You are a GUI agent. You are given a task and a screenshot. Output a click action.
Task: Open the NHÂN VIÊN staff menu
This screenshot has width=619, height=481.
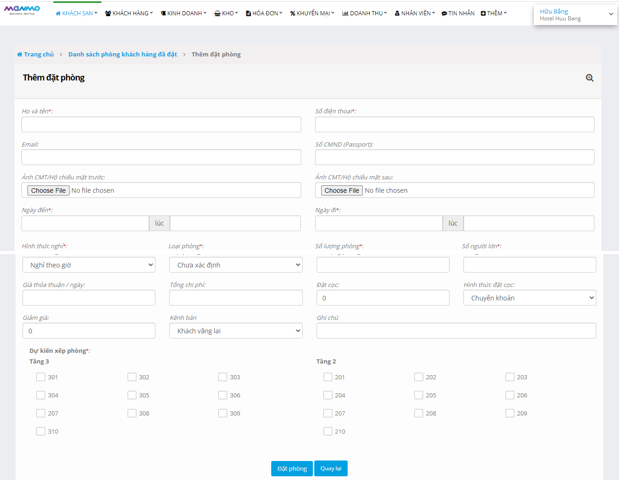[x=415, y=14]
